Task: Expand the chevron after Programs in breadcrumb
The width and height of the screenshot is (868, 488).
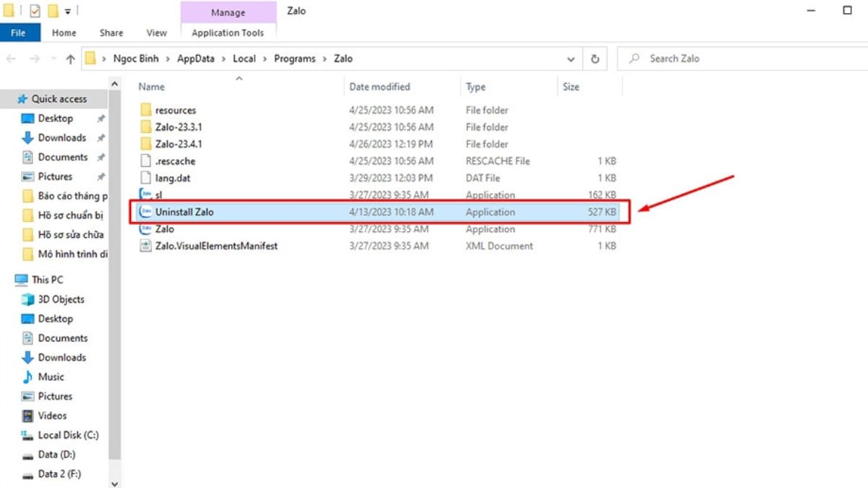Action: pyautogui.click(x=325, y=59)
